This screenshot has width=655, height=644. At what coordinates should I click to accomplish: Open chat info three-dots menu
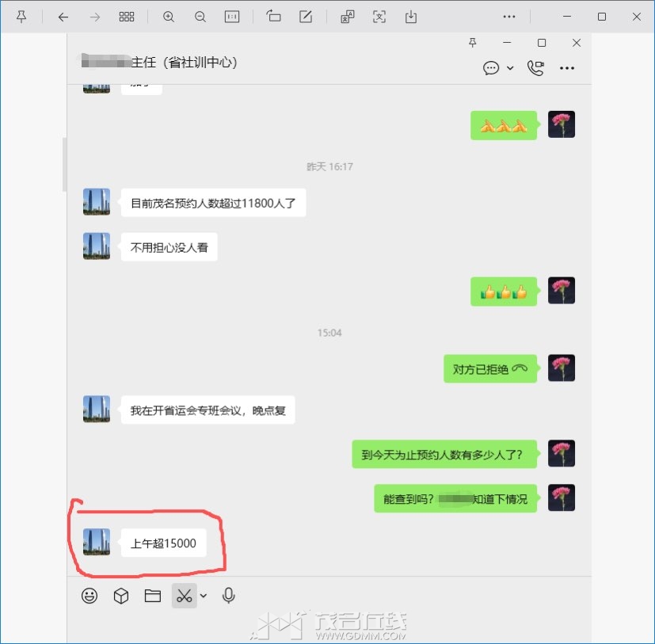click(567, 68)
